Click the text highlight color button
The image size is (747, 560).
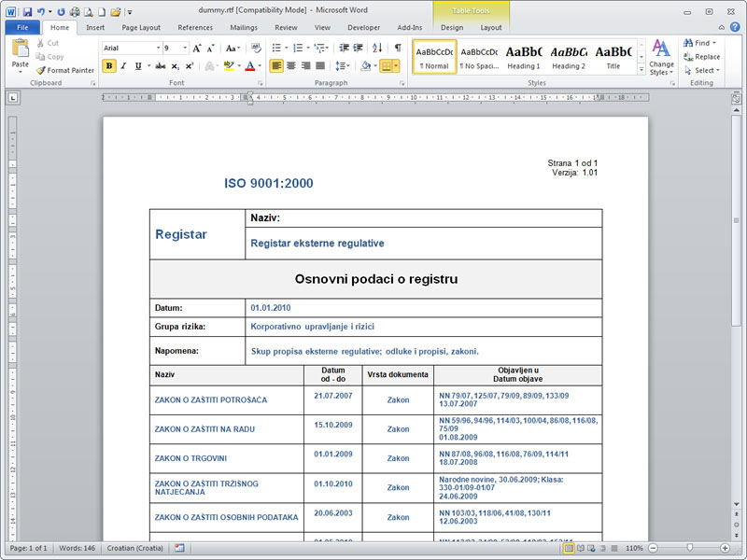point(229,65)
